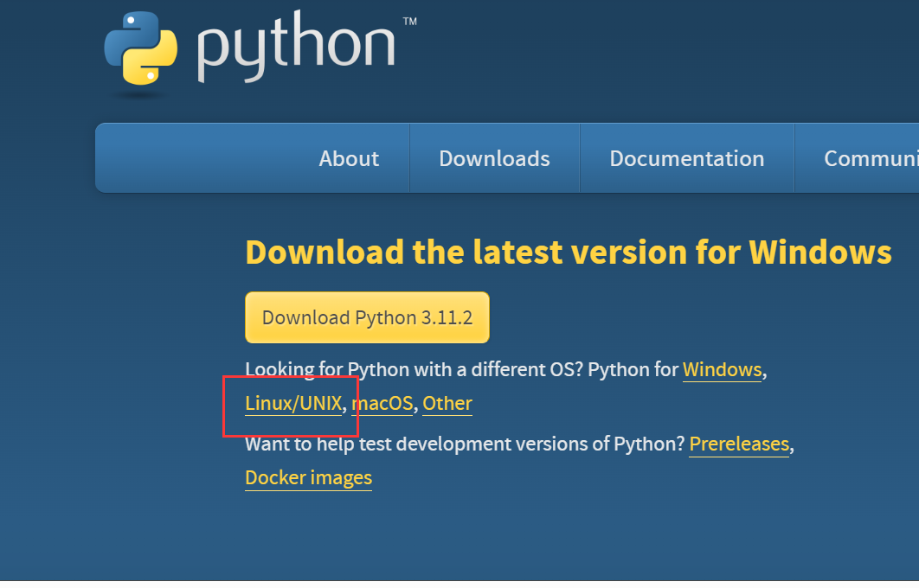This screenshot has height=588, width=919.
Task: Follow the macOS link
Action: coord(382,404)
